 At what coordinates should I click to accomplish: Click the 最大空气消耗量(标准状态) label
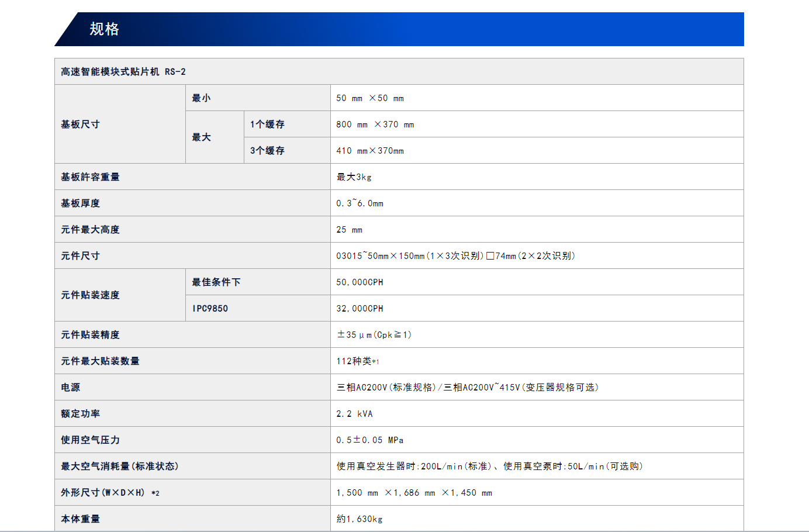click(x=120, y=467)
